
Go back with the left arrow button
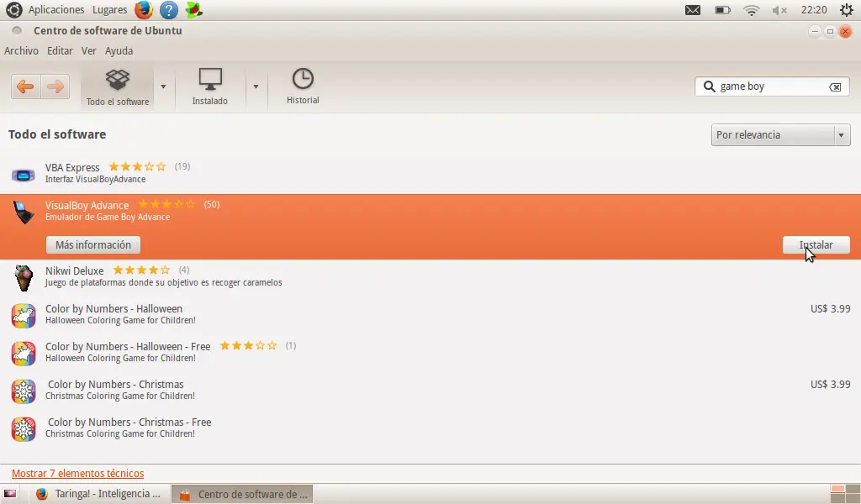pyautogui.click(x=25, y=87)
